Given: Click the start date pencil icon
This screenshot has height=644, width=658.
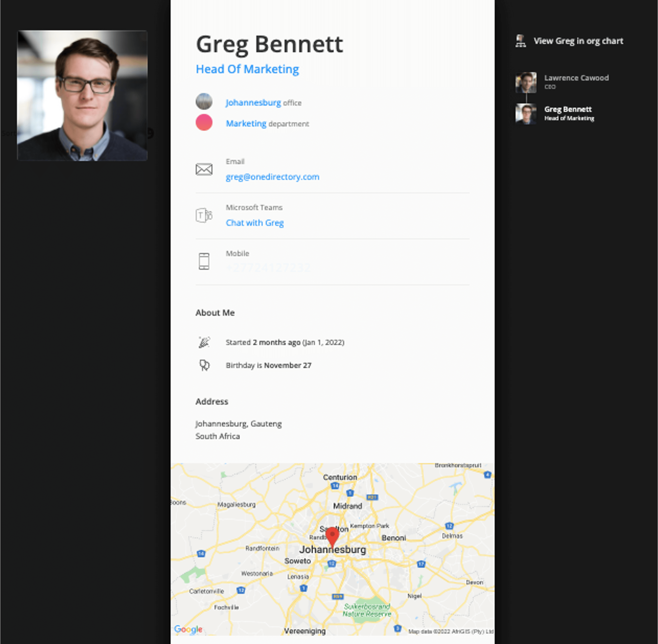Looking at the screenshot, I should click(205, 342).
